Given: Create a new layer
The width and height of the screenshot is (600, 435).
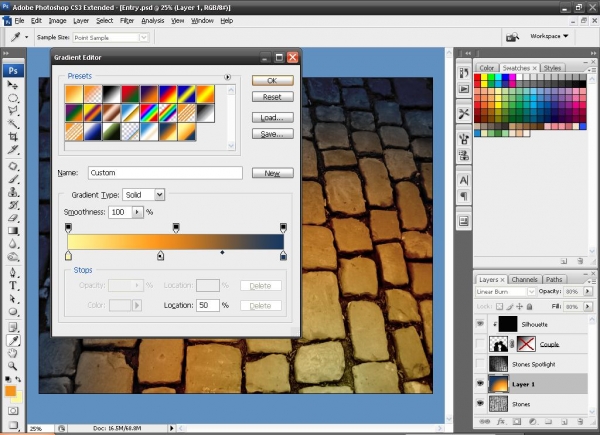Looking at the screenshot, I should coord(564,422).
